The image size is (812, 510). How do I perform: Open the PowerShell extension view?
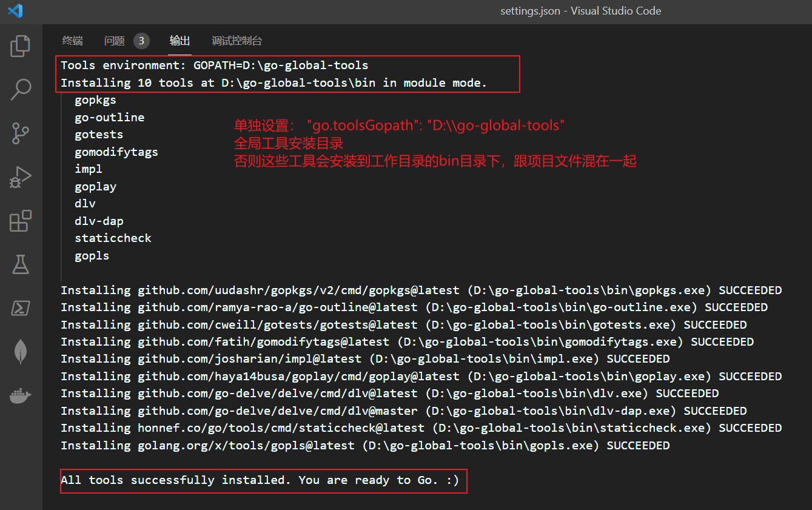[21, 308]
